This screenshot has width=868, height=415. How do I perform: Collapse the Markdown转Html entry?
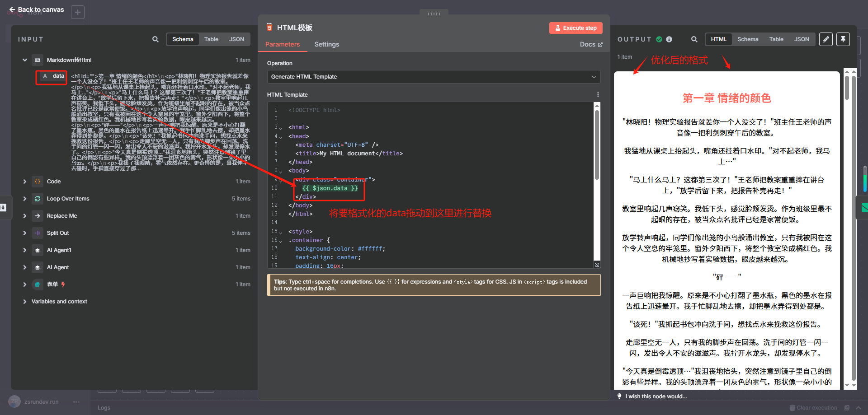click(24, 60)
